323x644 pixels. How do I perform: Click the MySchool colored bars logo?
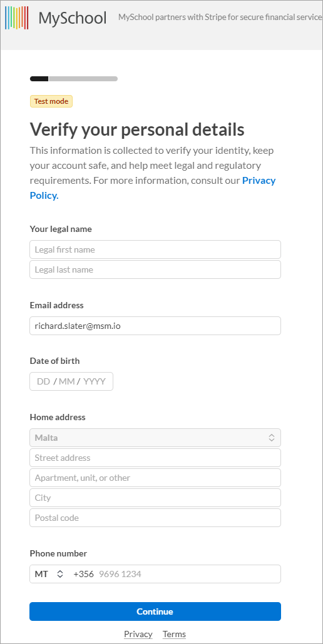coord(17,18)
